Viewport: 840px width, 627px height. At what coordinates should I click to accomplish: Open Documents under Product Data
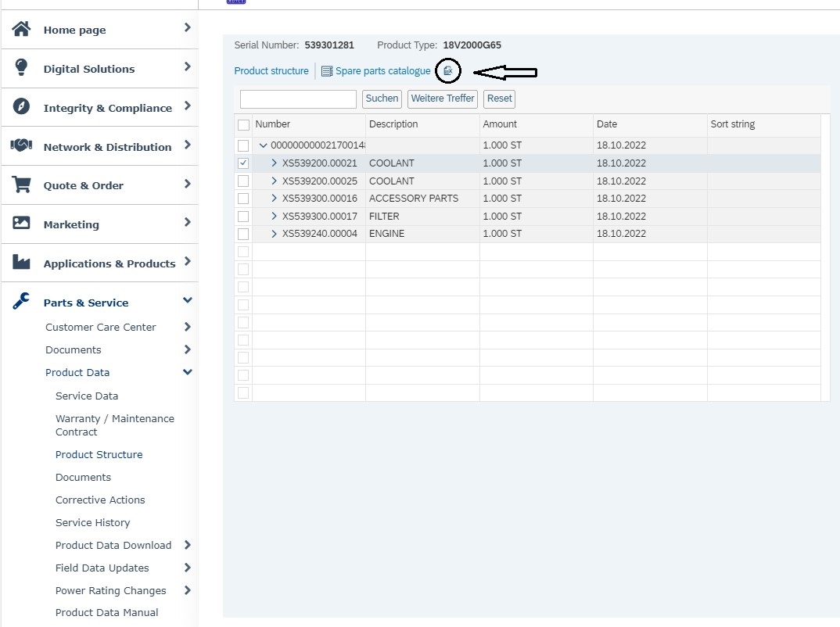(83, 477)
